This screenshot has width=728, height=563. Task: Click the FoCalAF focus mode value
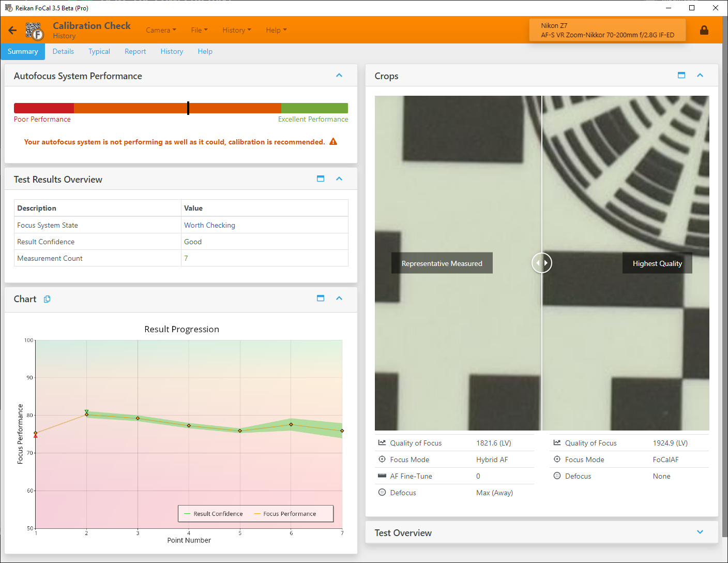[666, 460]
